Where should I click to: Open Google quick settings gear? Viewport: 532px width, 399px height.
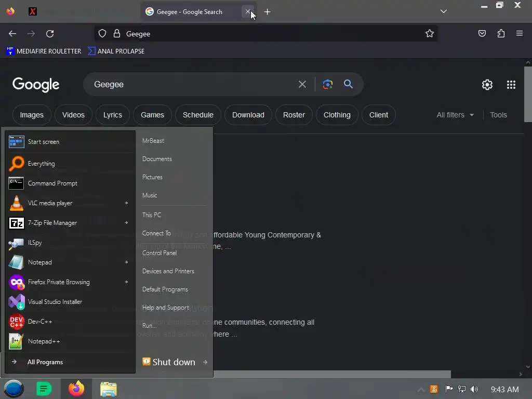(487, 85)
